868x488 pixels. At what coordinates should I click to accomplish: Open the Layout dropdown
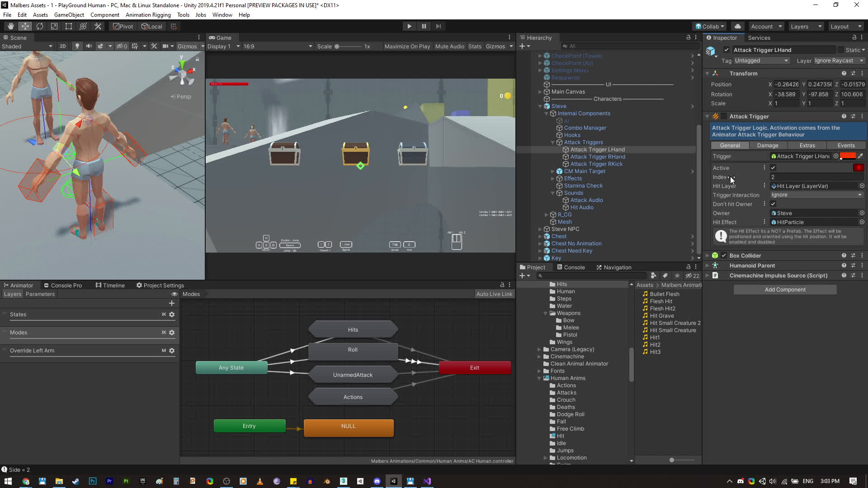pyautogui.click(x=845, y=26)
